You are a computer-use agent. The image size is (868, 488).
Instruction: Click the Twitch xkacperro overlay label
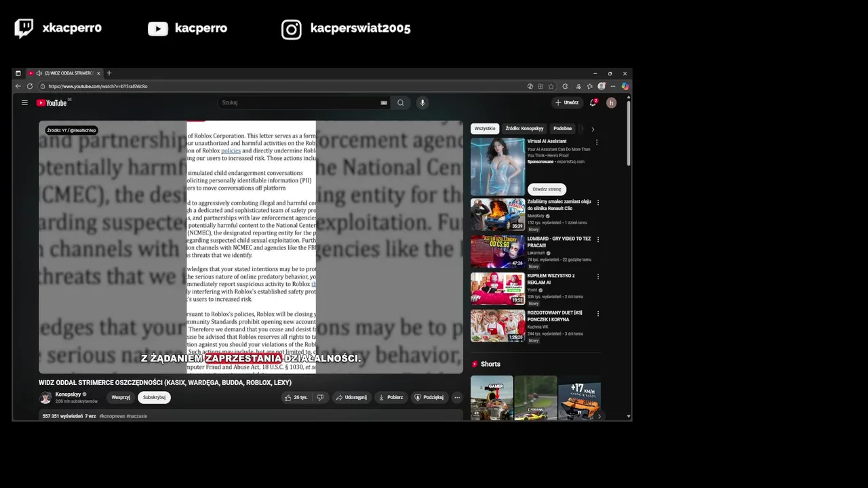(58, 28)
